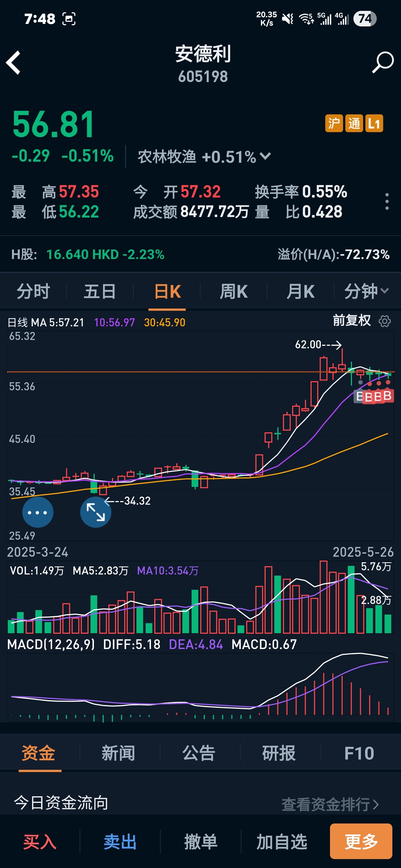Tap the 34.32 low price marker
The width and height of the screenshot is (401, 868).
[x=128, y=501]
